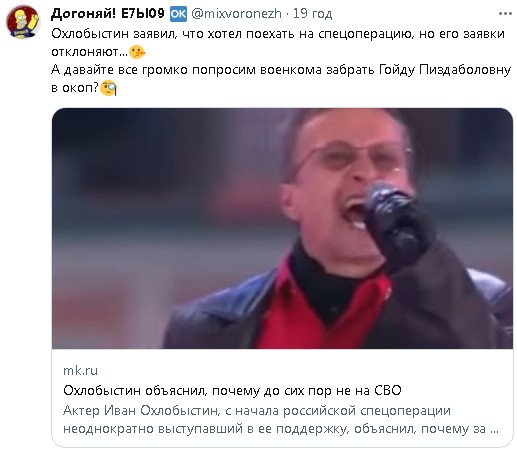Screen dimensions: 517x453
Task: Click description line "неоднократно выступавший в ее поддержку"
Action: coord(281,429)
